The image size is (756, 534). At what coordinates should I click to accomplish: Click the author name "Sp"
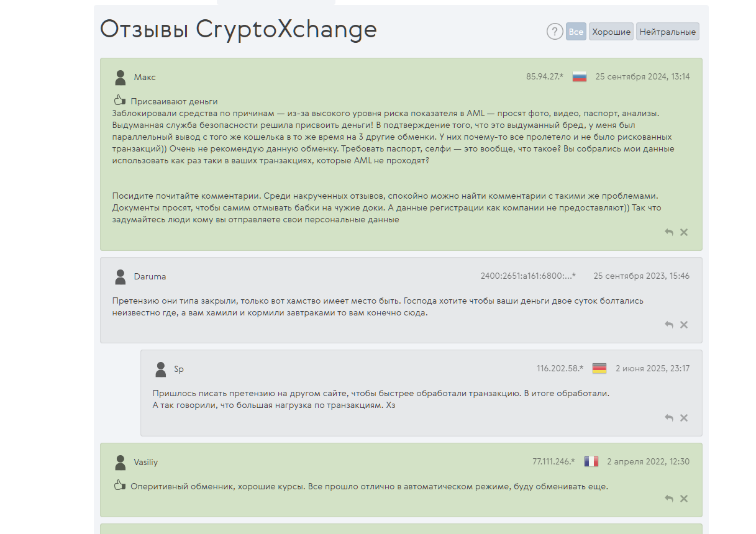(x=179, y=369)
